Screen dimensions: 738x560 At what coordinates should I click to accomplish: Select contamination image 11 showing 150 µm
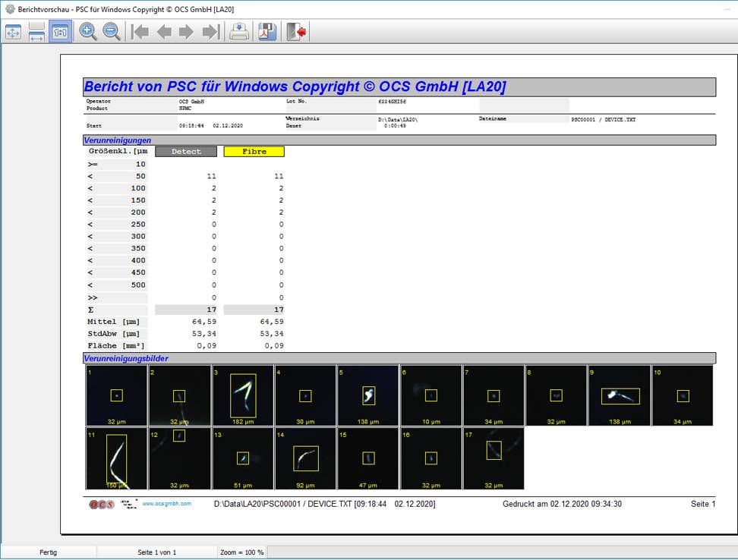click(116, 458)
